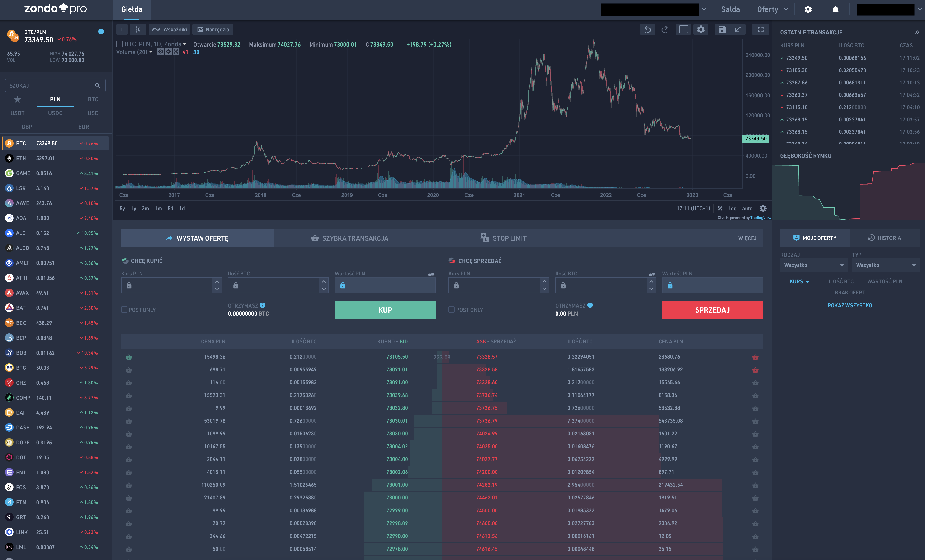The height and width of the screenshot is (560, 925).
Task: Click the favorites star filter
Action: tap(17, 99)
